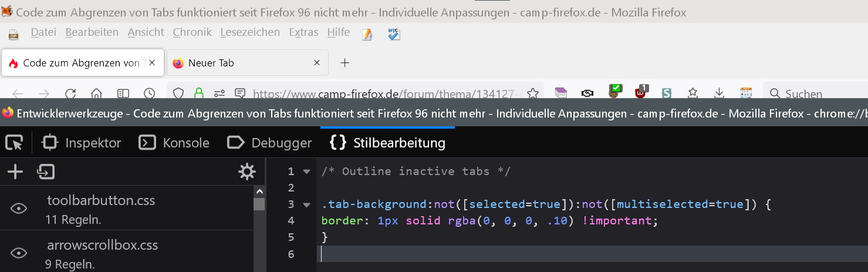The width and height of the screenshot is (868, 272).
Task: Switch to the Konsole tab
Action: 174,143
